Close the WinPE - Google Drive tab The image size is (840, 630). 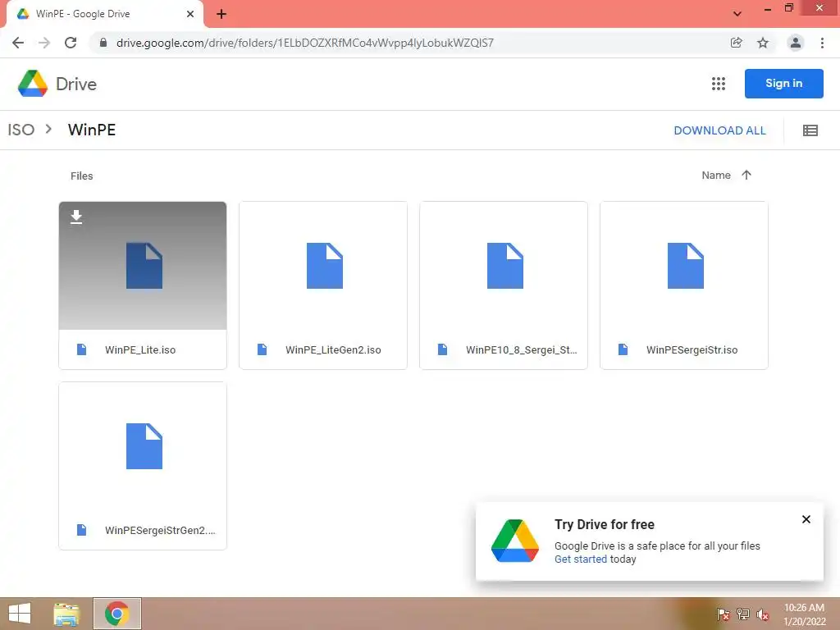point(190,14)
